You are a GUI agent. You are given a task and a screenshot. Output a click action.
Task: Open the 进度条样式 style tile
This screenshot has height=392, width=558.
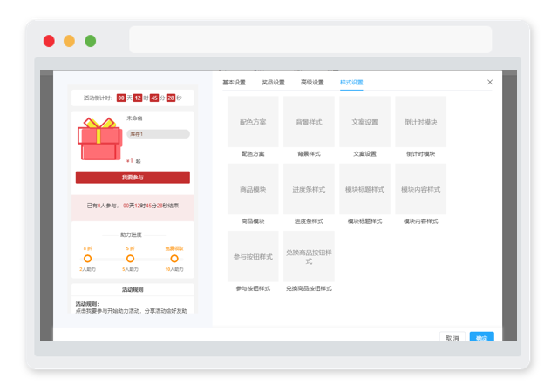pyautogui.click(x=309, y=189)
